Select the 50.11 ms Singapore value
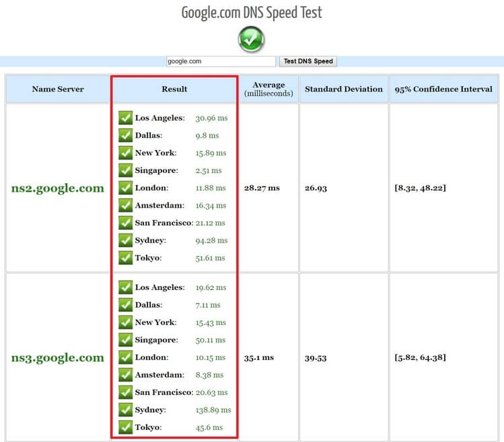Image resolution: width=504 pixels, height=442 pixels. (x=211, y=340)
